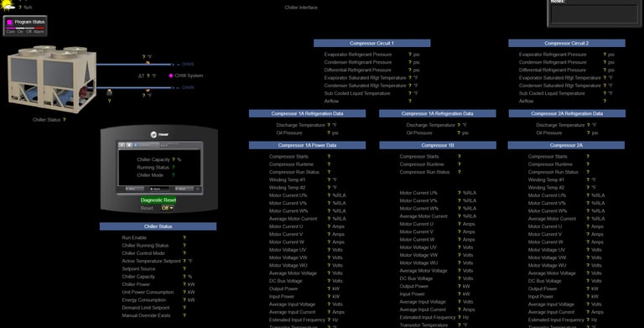This screenshot has height=328, width=644.
Task: Select the Compressor 1B header
Action: point(438,145)
